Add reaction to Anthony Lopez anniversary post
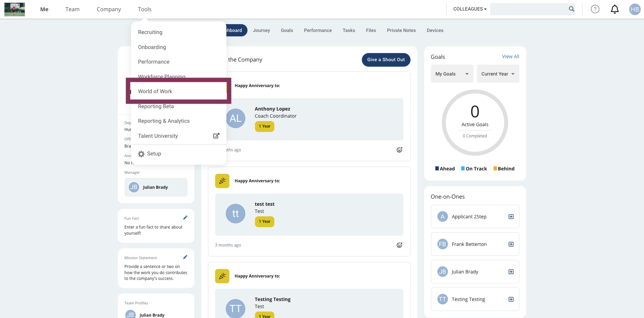The width and height of the screenshot is (644, 318). click(x=399, y=150)
